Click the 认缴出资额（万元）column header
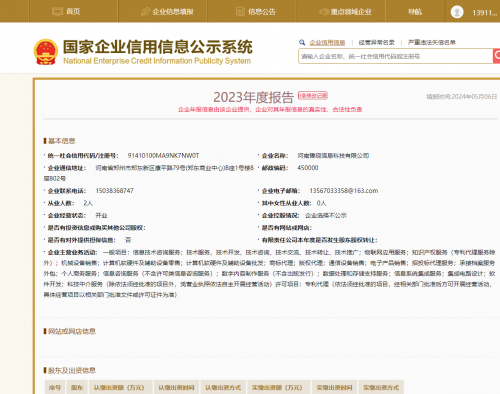The width and height of the screenshot is (500, 394). (119, 387)
